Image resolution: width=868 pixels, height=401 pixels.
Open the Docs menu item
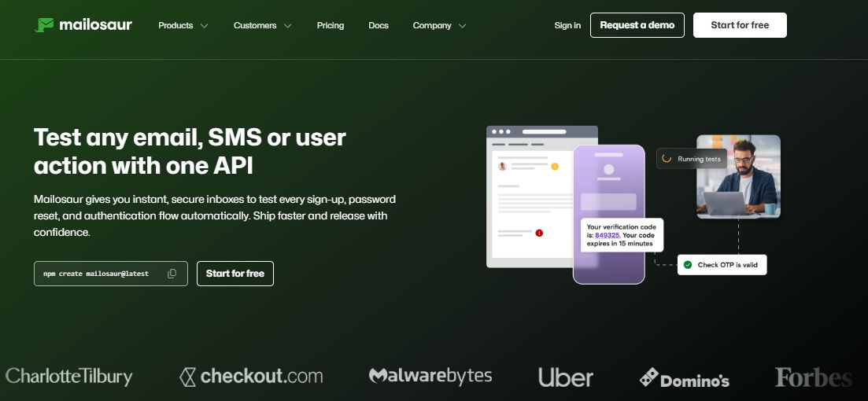click(379, 25)
